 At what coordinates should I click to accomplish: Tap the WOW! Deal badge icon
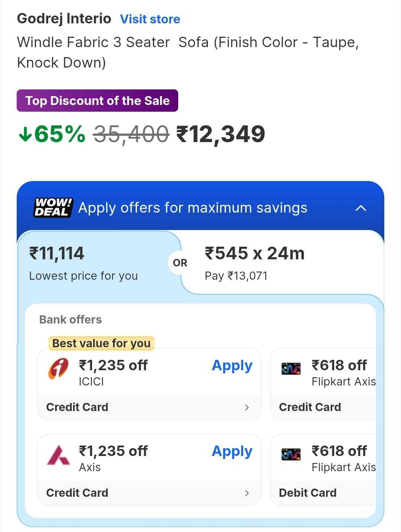(x=53, y=207)
